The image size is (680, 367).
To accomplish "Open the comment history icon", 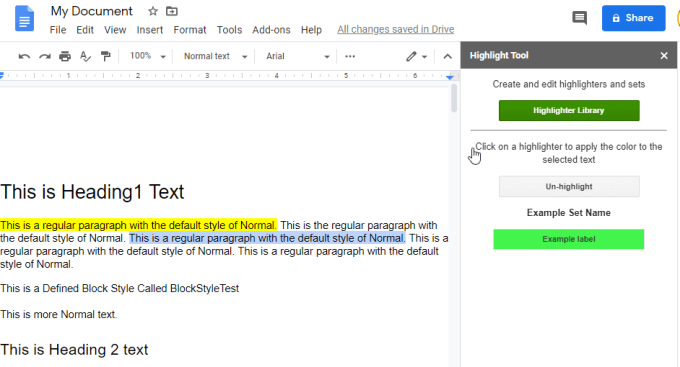I will [579, 18].
